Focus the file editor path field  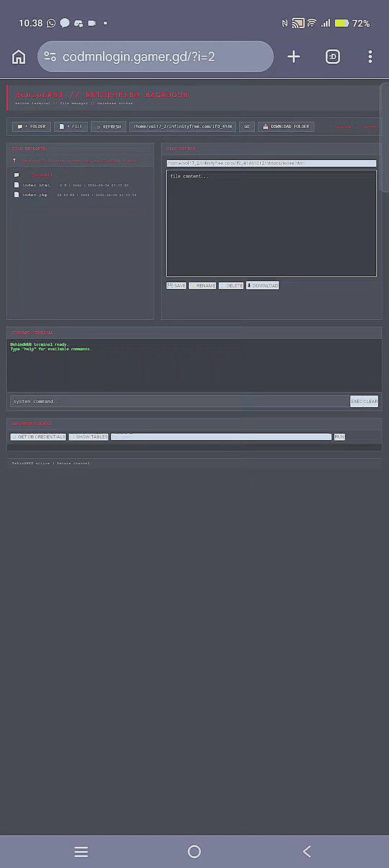272,163
